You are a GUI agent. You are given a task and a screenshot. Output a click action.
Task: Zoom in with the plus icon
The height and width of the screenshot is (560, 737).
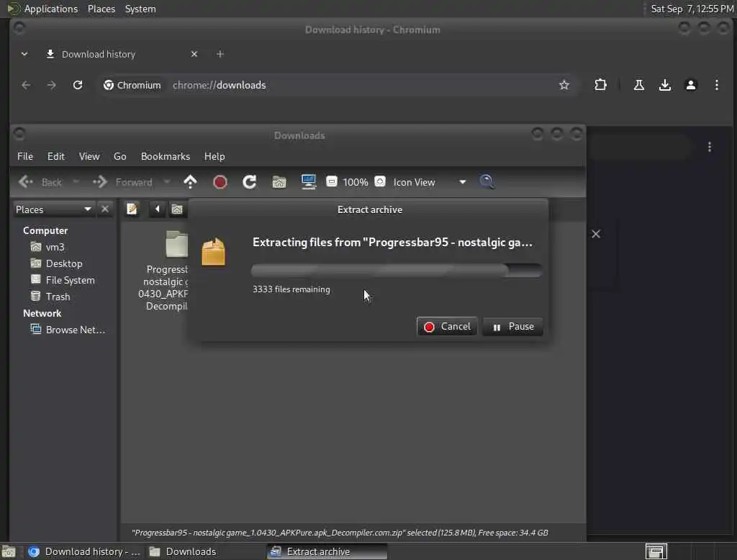[x=380, y=181]
